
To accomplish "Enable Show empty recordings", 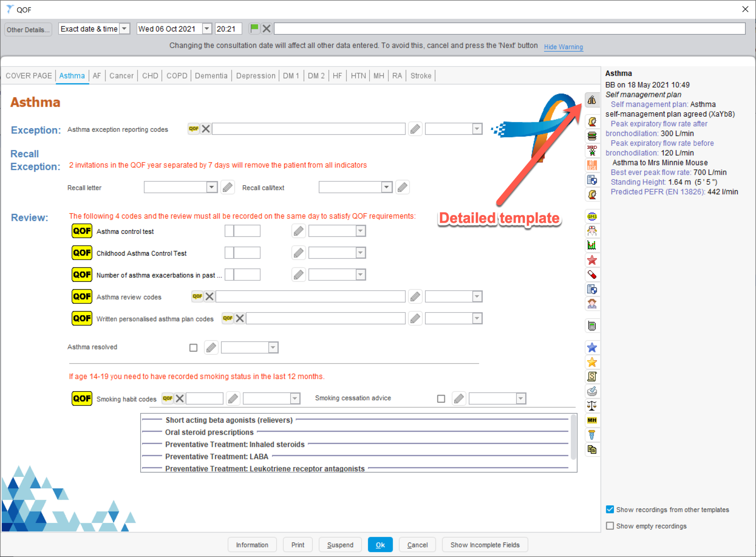I will pyautogui.click(x=611, y=526).
